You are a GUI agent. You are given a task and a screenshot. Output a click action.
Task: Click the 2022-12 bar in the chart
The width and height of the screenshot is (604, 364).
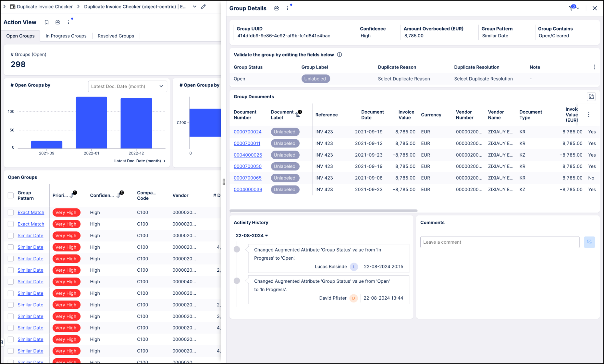point(136,123)
